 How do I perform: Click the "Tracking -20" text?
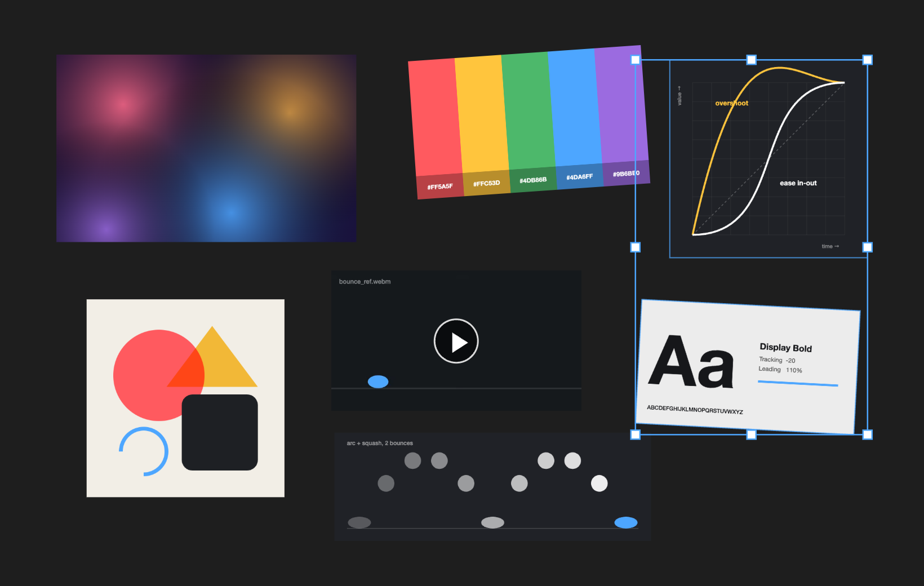tap(777, 360)
